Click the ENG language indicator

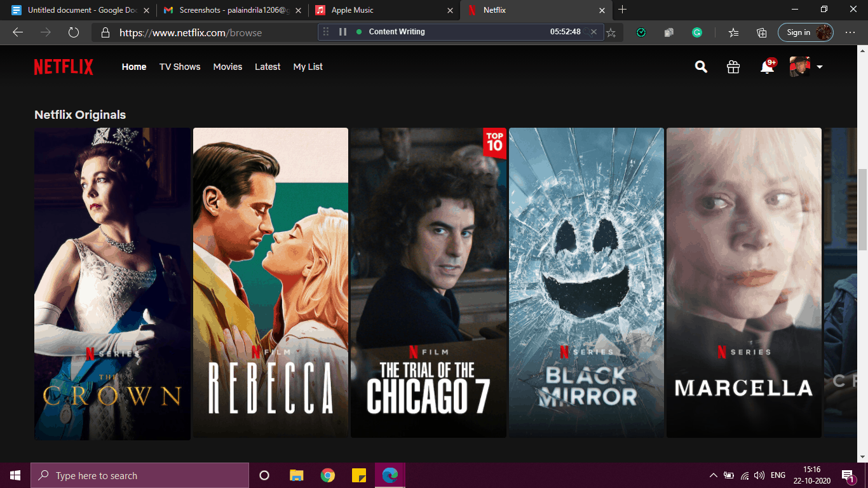(778, 475)
